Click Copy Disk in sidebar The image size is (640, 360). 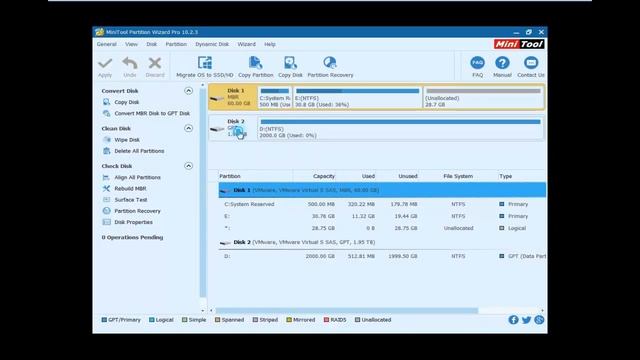tap(127, 102)
